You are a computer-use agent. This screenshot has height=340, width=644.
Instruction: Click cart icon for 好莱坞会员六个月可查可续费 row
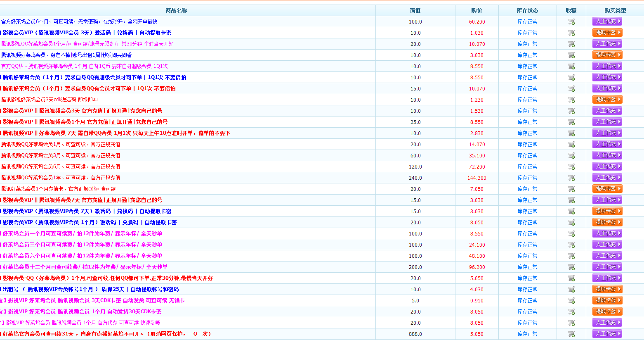[571, 256]
